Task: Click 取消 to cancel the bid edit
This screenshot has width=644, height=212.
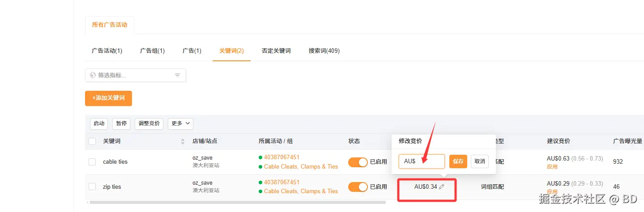Action: [x=479, y=161]
